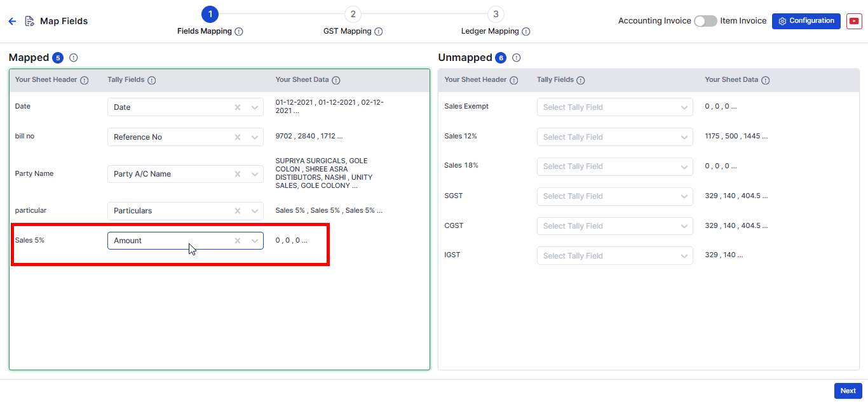The height and width of the screenshot is (402, 868).
Task: Expand the Party A/C Name dropdown arrow
Action: pyautogui.click(x=255, y=174)
